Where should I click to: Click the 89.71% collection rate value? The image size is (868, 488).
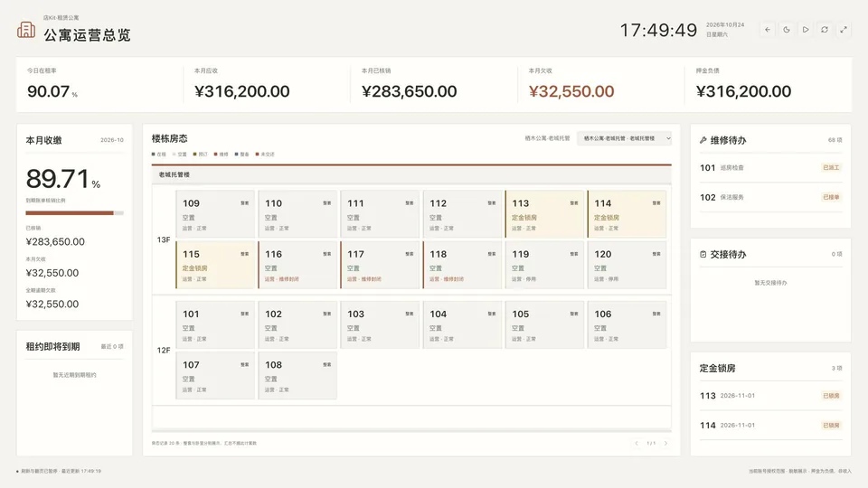pyautogui.click(x=63, y=179)
